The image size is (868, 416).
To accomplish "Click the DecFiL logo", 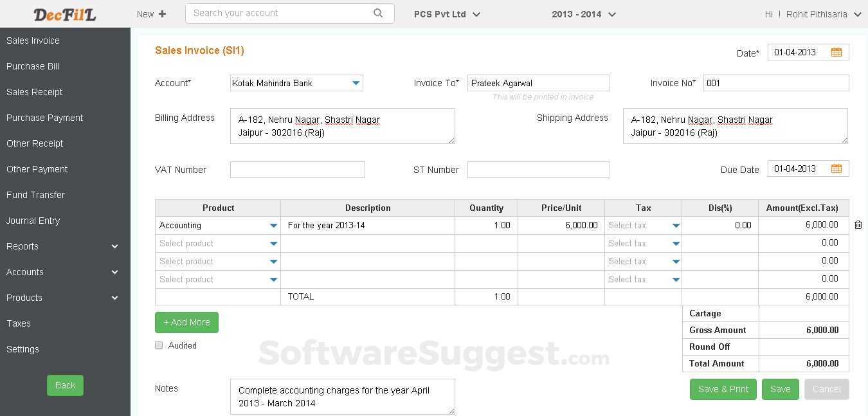I will (x=64, y=14).
